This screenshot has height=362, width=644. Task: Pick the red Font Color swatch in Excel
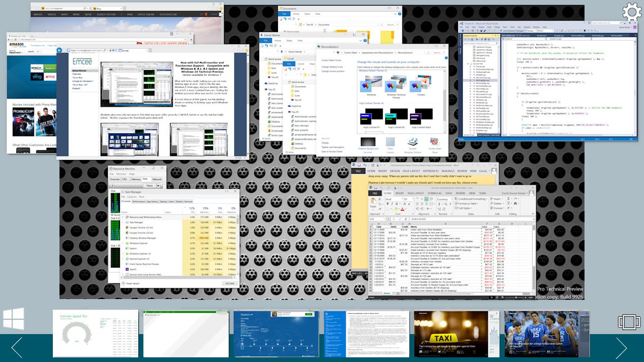(x=402, y=209)
